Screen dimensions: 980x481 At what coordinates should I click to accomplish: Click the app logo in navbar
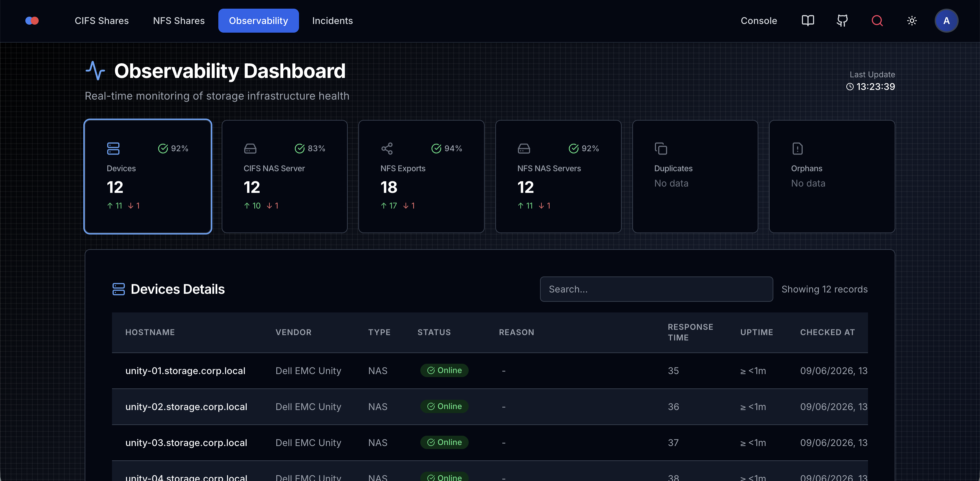(32, 21)
